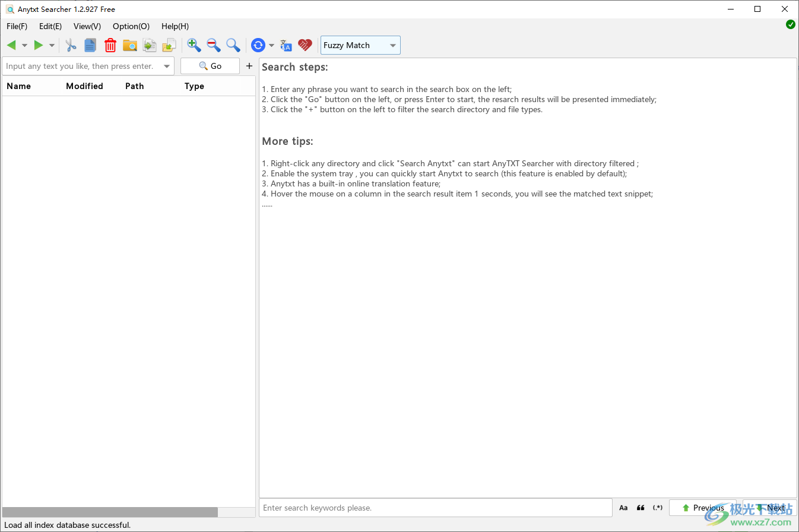Open the Help(H) menu
The image size is (799, 532).
point(175,26)
